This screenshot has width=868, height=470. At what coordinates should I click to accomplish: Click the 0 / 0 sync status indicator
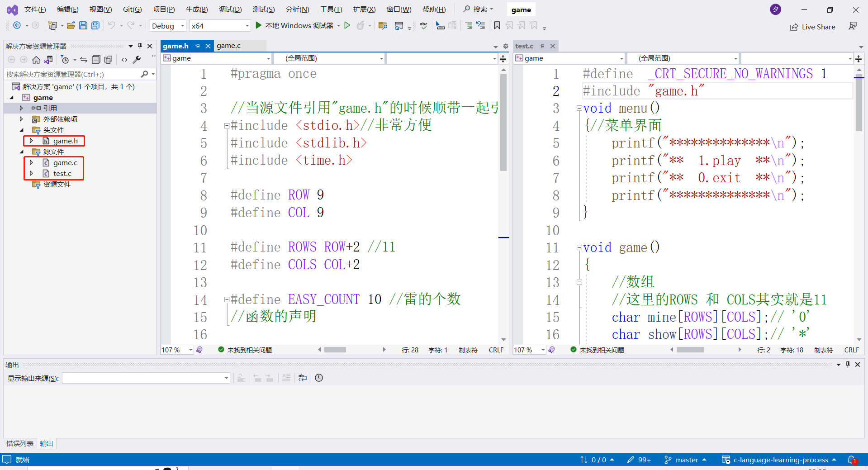[x=597, y=460]
